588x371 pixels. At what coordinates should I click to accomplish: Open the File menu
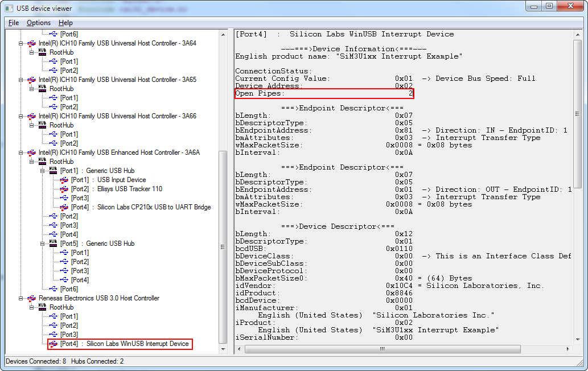pos(14,23)
